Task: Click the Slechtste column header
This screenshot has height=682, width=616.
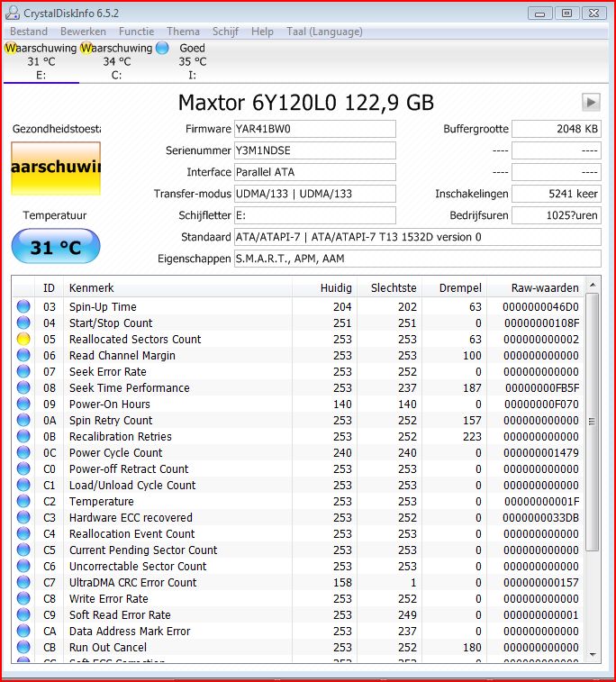Action: click(390, 288)
